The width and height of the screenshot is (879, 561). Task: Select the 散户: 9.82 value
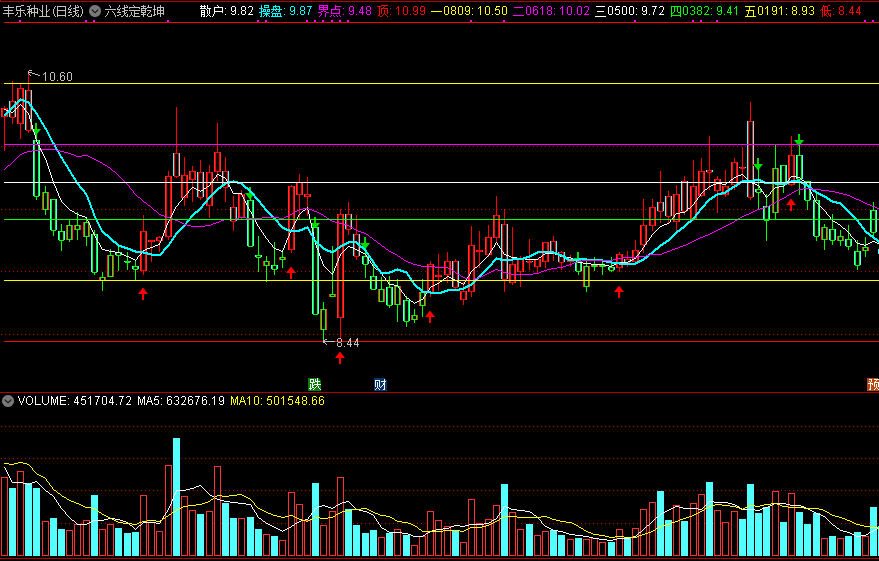coord(227,11)
